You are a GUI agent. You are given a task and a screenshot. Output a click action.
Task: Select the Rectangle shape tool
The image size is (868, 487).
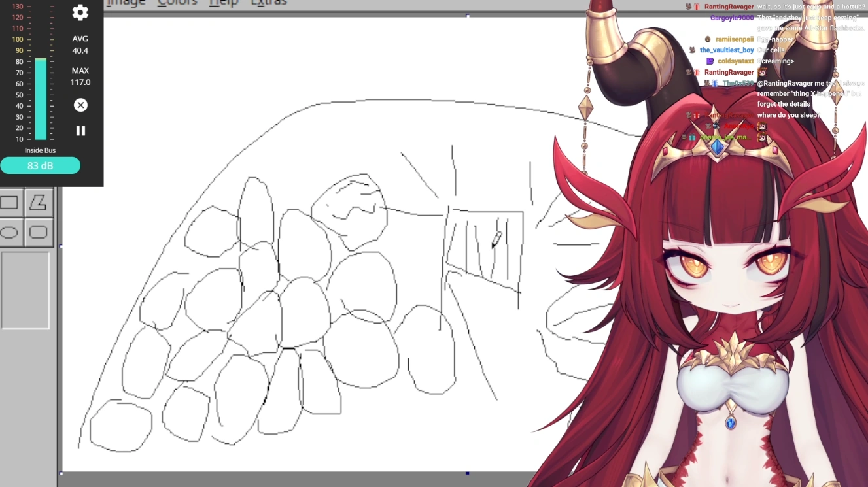tap(10, 203)
